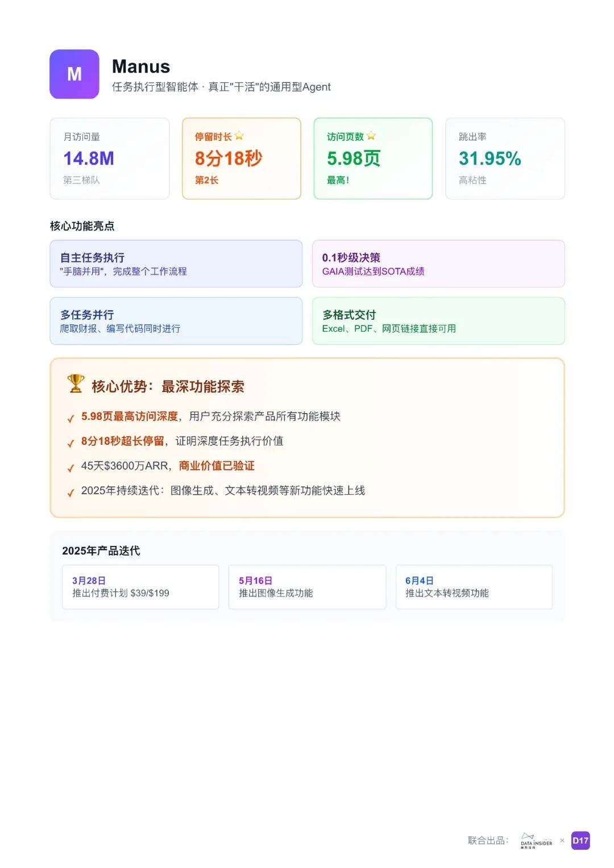Click the 14.8M value
Viewport: 614px width, 868px height.
(89, 158)
